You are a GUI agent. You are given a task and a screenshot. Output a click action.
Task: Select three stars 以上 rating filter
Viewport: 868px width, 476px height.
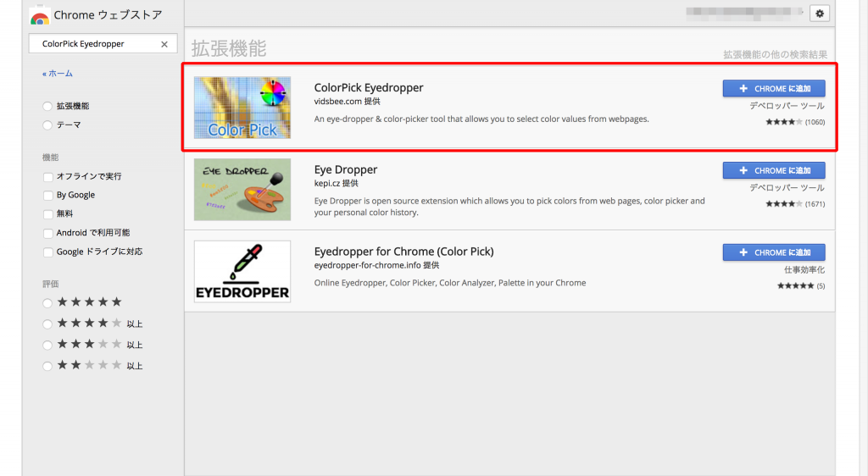(x=47, y=345)
